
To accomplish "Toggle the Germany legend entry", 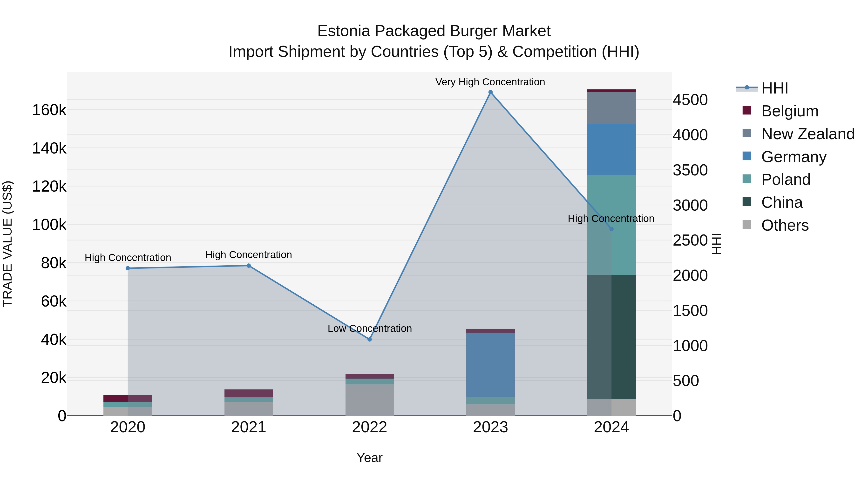I will coord(784,157).
